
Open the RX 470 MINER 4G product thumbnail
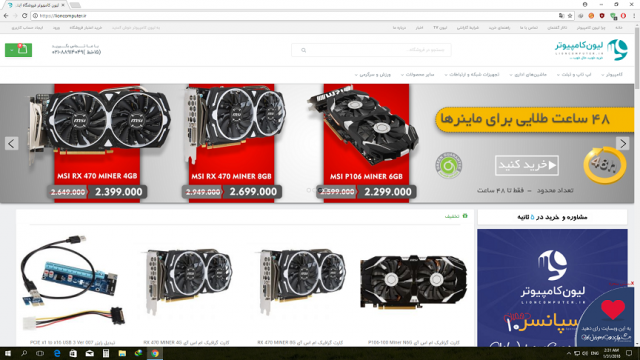point(188,282)
